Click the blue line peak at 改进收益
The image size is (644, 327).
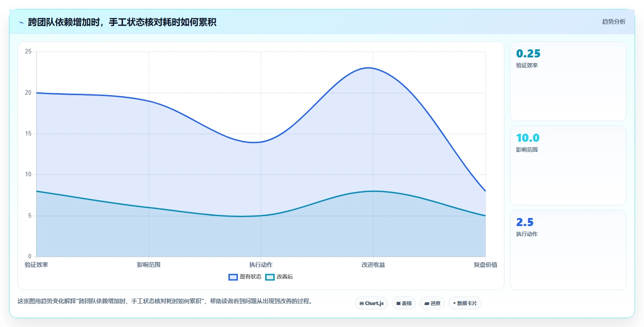373,68
